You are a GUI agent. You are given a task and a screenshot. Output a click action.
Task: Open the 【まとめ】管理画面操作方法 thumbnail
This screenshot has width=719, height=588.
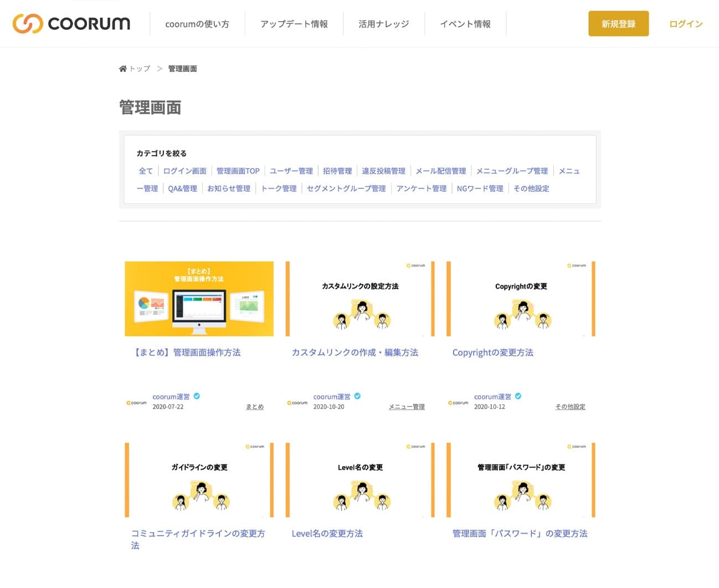pyautogui.click(x=199, y=299)
